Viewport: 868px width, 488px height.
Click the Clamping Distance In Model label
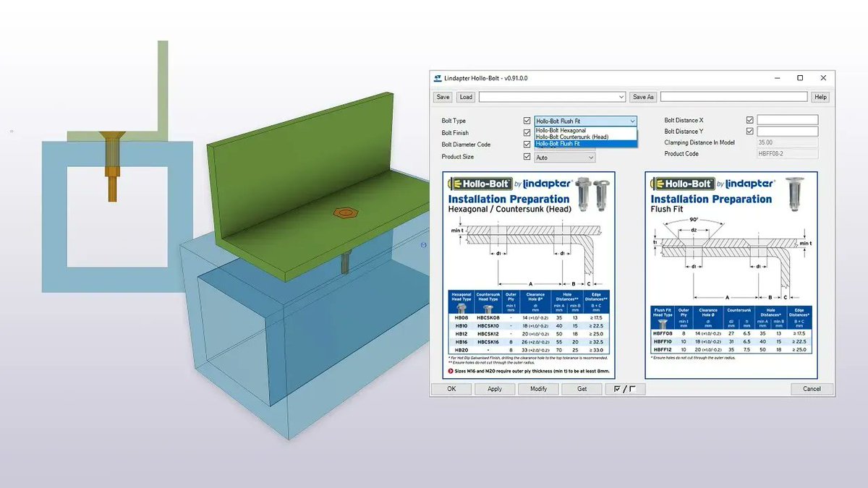699,142
